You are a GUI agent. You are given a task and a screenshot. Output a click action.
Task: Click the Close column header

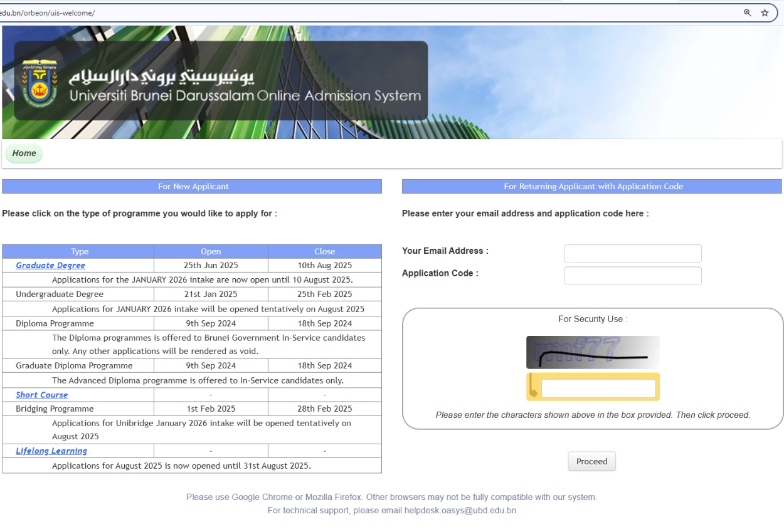click(325, 251)
